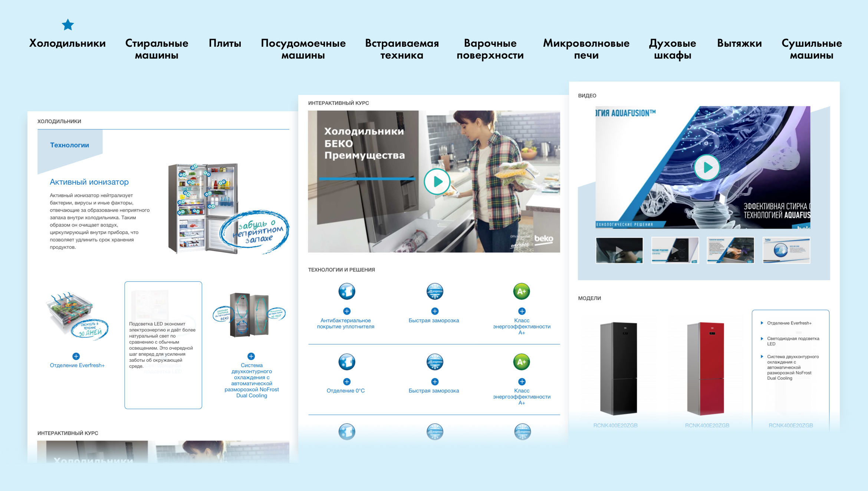Click Светодиодная подсветка LED bullet item
The height and width of the screenshot is (491, 868).
point(793,341)
